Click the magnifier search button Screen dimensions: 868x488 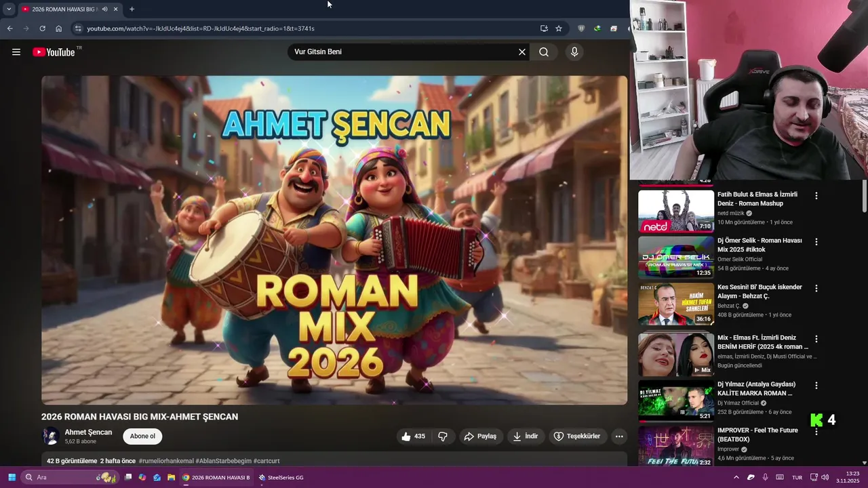pyautogui.click(x=544, y=52)
